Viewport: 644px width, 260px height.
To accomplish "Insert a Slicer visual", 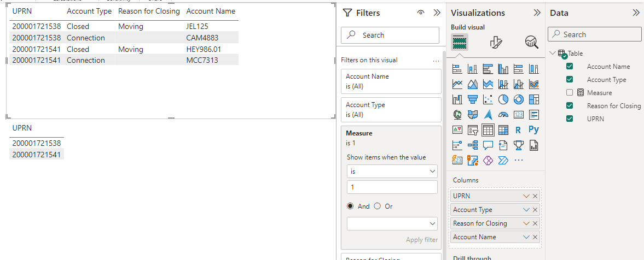I will [472, 130].
